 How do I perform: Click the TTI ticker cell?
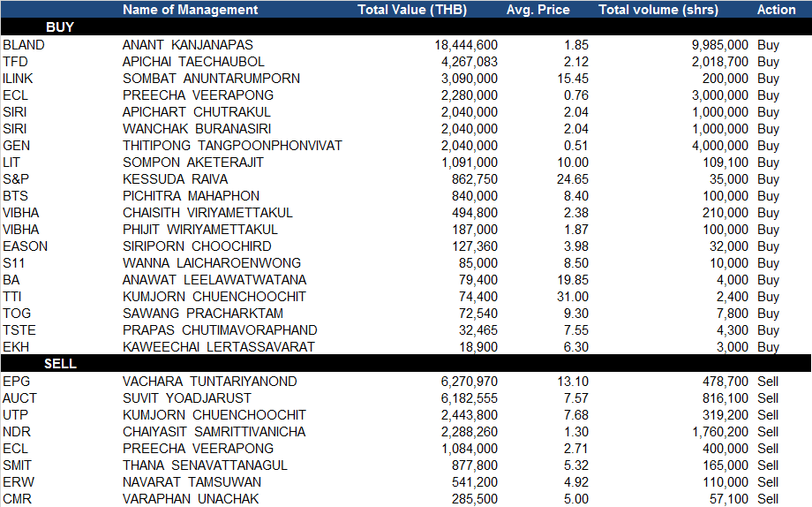tap(11, 297)
